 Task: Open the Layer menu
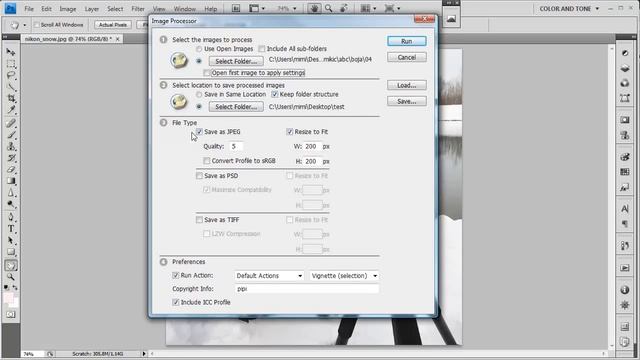[x=92, y=9]
